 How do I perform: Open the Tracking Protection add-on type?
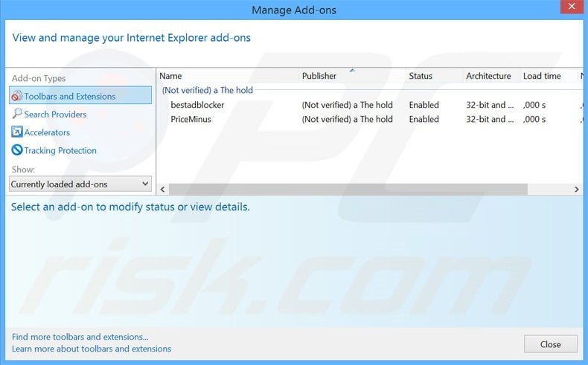click(60, 150)
